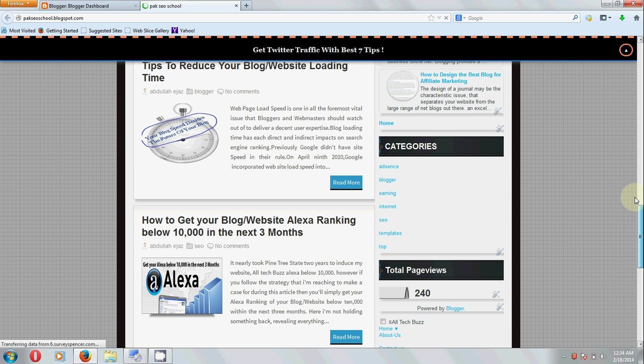Open the top category
The width and height of the screenshot is (644, 364).
(x=382, y=247)
